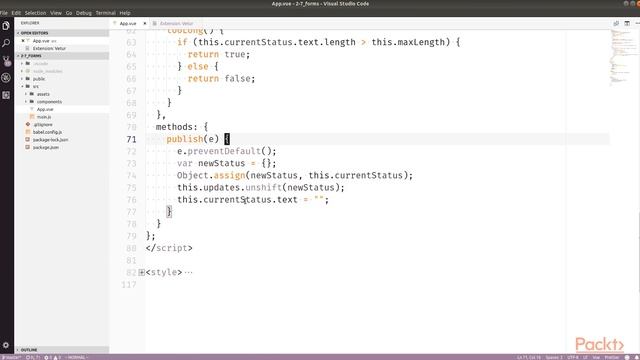The image size is (640, 360).
Task: Click the main.js file icon
Action: (32, 117)
